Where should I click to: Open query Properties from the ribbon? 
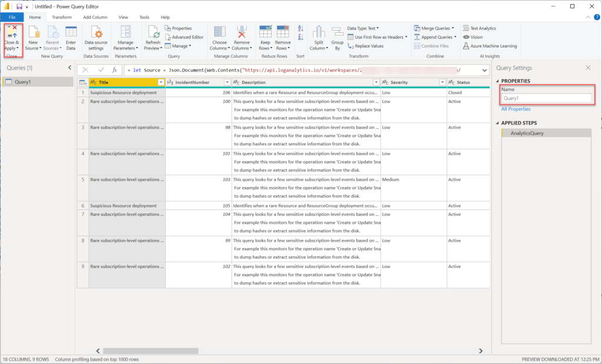pos(178,28)
